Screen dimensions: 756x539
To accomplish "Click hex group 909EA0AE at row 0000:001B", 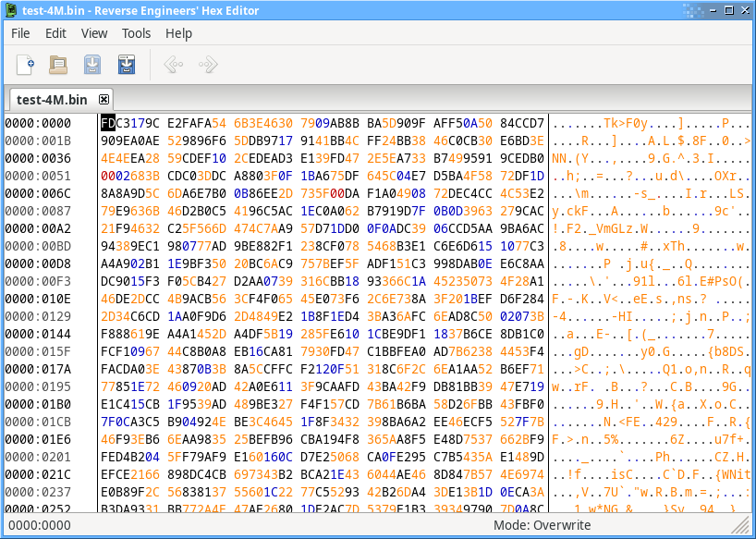I will (130, 141).
